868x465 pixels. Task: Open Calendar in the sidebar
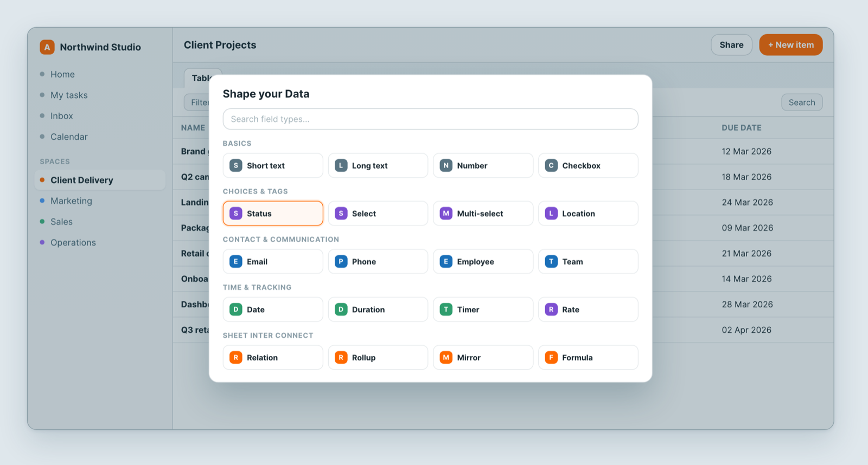click(69, 137)
